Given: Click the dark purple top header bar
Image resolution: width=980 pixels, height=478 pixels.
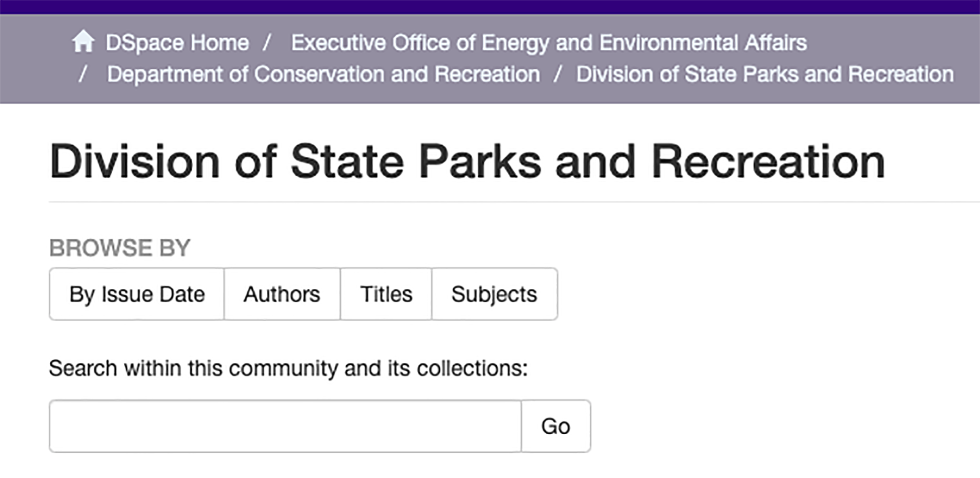Looking at the screenshot, I should pos(490,7).
